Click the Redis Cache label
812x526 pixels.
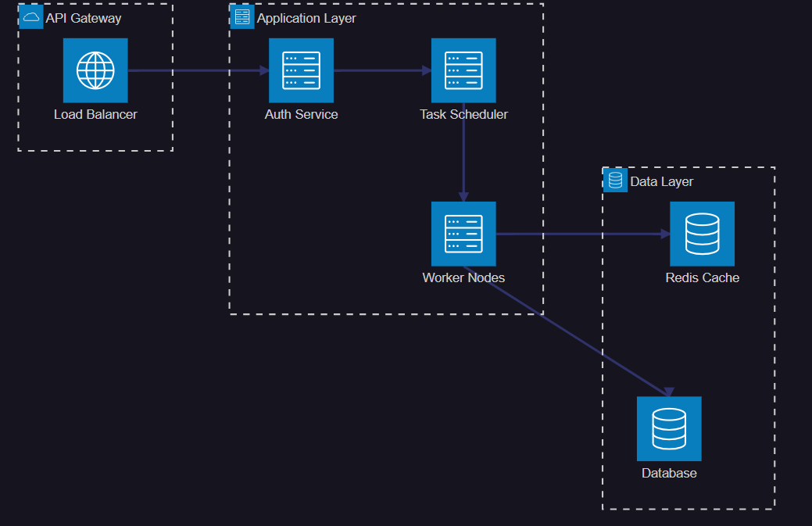click(703, 277)
